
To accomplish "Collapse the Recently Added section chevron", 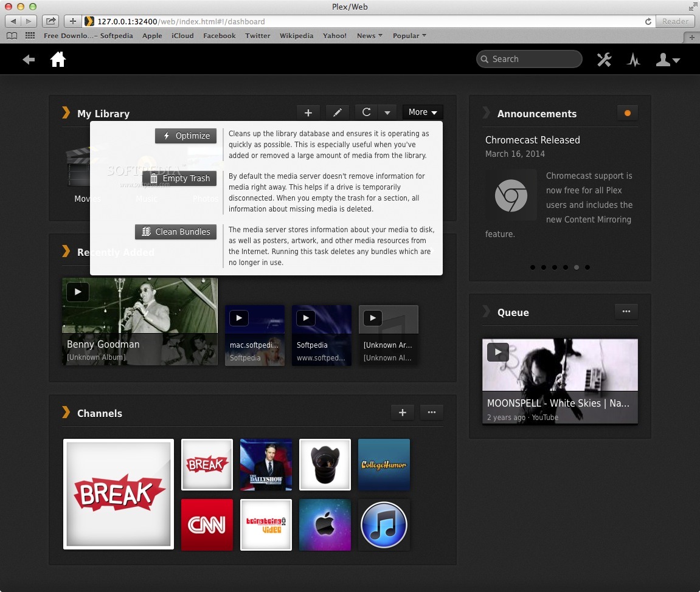I will tap(66, 251).
